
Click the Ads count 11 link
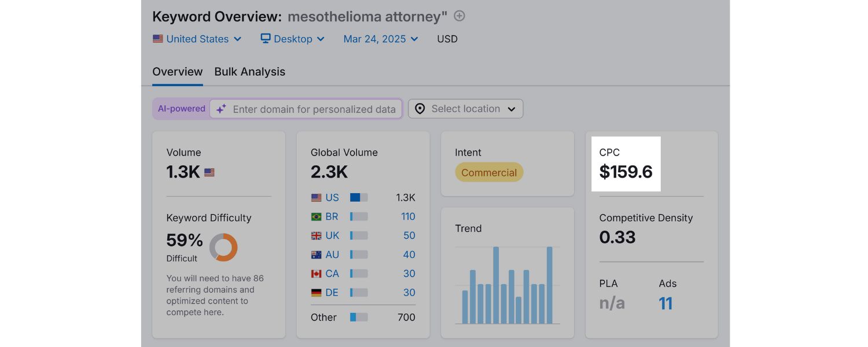coord(665,303)
